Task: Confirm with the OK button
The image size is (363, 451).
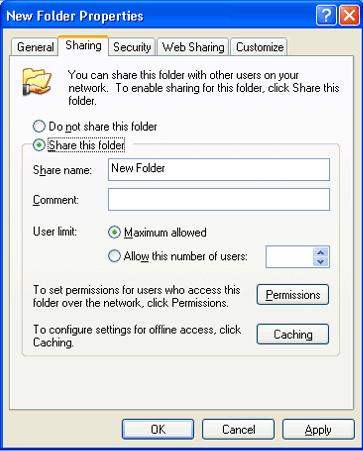Action: point(158,429)
